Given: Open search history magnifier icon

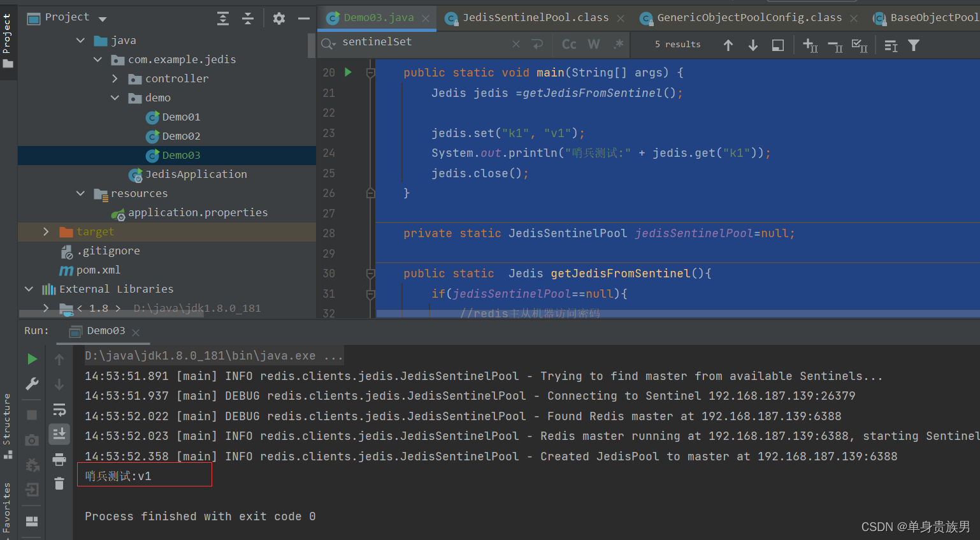Looking at the screenshot, I should tap(328, 43).
